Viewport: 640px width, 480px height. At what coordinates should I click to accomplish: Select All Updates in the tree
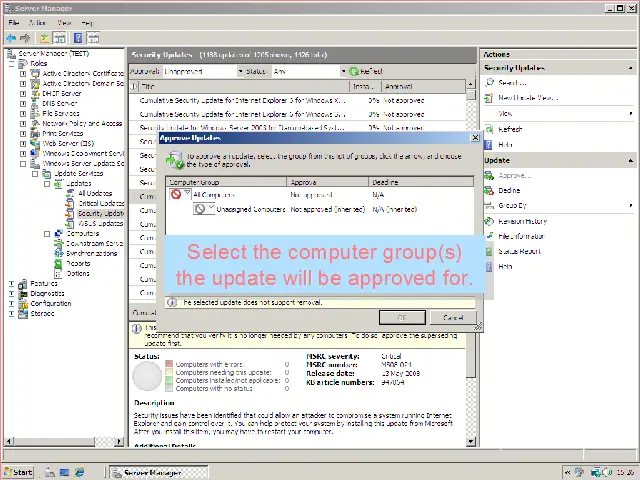(95, 193)
